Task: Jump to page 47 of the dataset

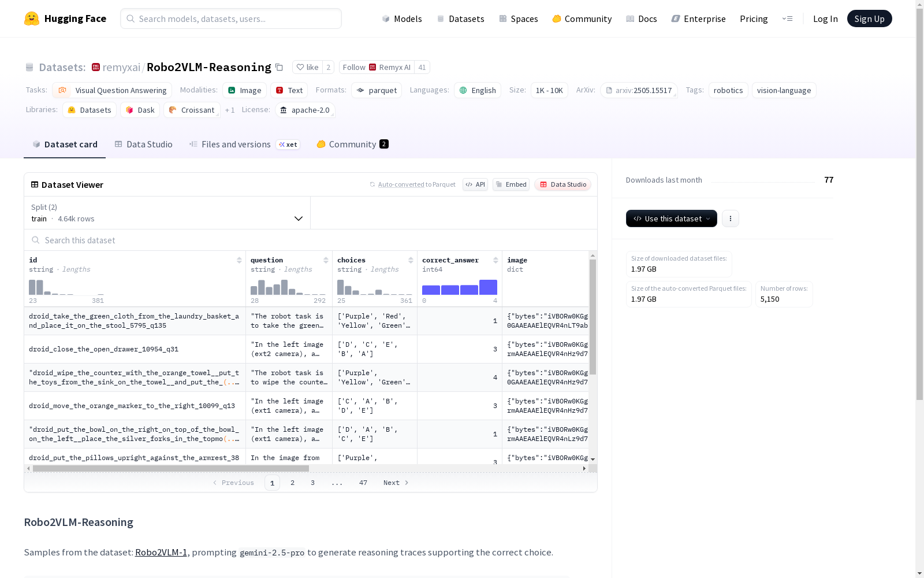Action: click(363, 483)
